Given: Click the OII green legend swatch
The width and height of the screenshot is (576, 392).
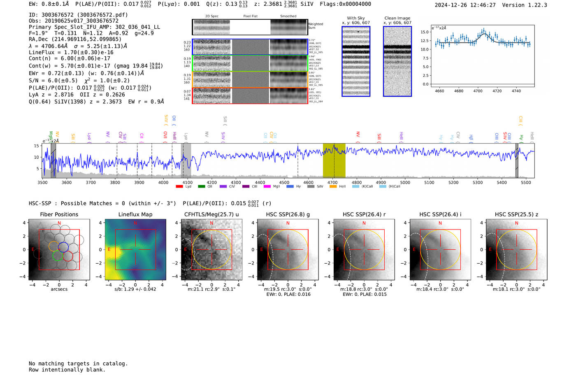Looking at the screenshot, I should (x=202, y=187).
